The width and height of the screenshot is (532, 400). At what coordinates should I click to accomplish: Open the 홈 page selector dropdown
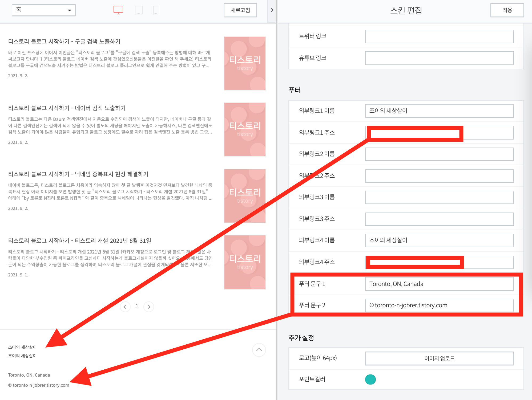click(x=44, y=10)
